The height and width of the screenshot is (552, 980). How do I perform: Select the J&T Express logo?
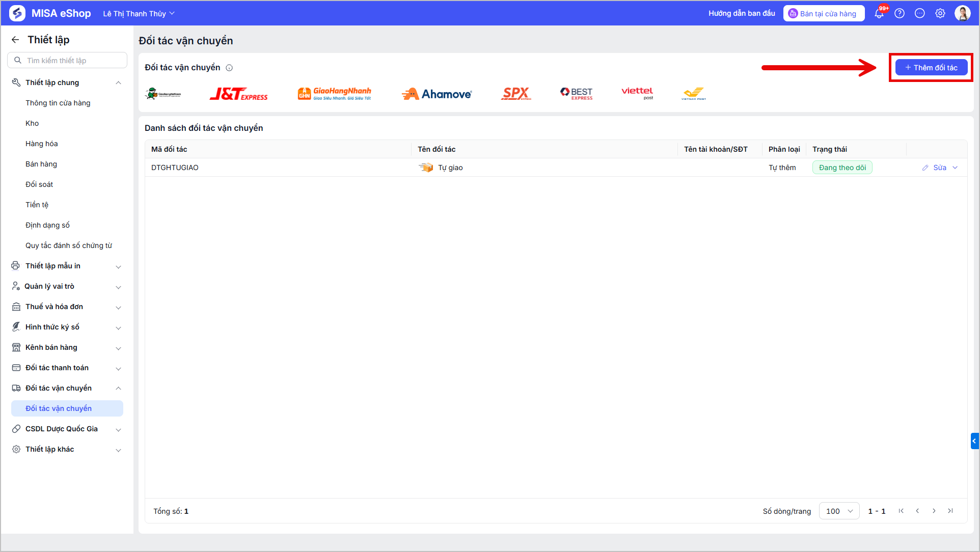(x=238, y=94)
